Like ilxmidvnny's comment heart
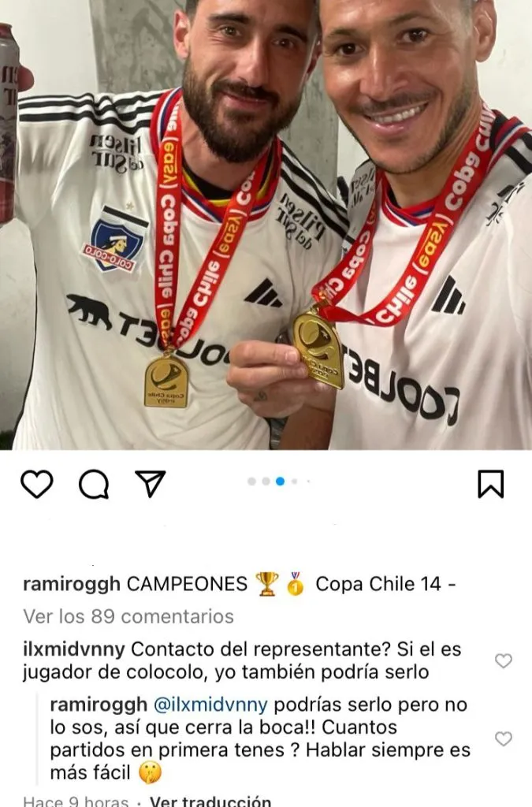 point(503,661)
